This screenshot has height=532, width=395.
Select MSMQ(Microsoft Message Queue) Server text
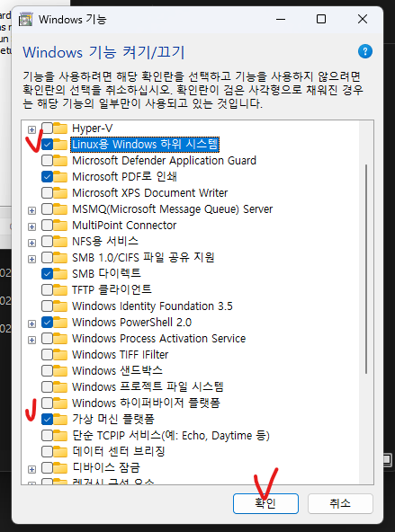[x=172, y=209]
